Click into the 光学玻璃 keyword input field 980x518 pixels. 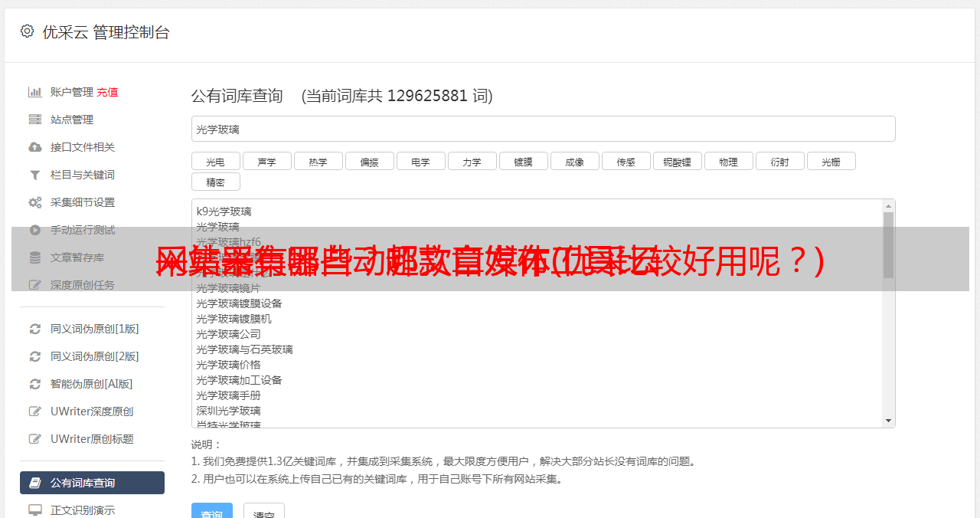[543, 129]
